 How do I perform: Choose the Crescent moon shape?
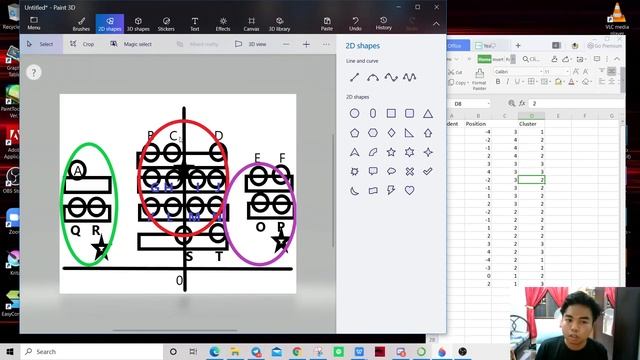click(x=354, y=191)
